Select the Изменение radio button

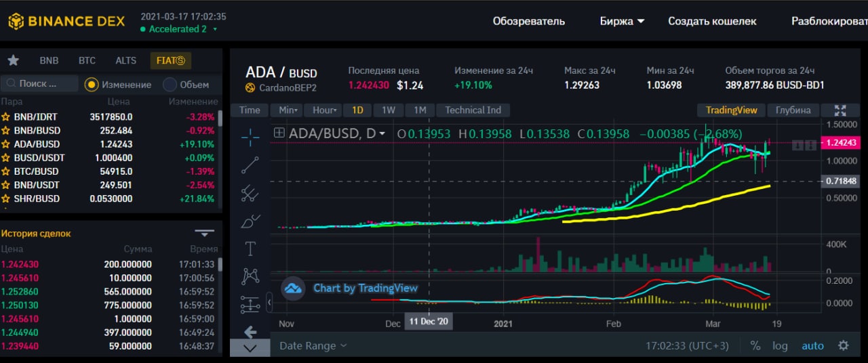pos(92,85)
